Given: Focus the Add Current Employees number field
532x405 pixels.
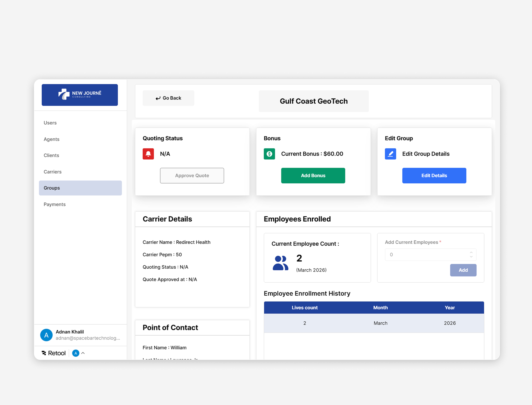Looking at the screenshot, I should 431,255.
